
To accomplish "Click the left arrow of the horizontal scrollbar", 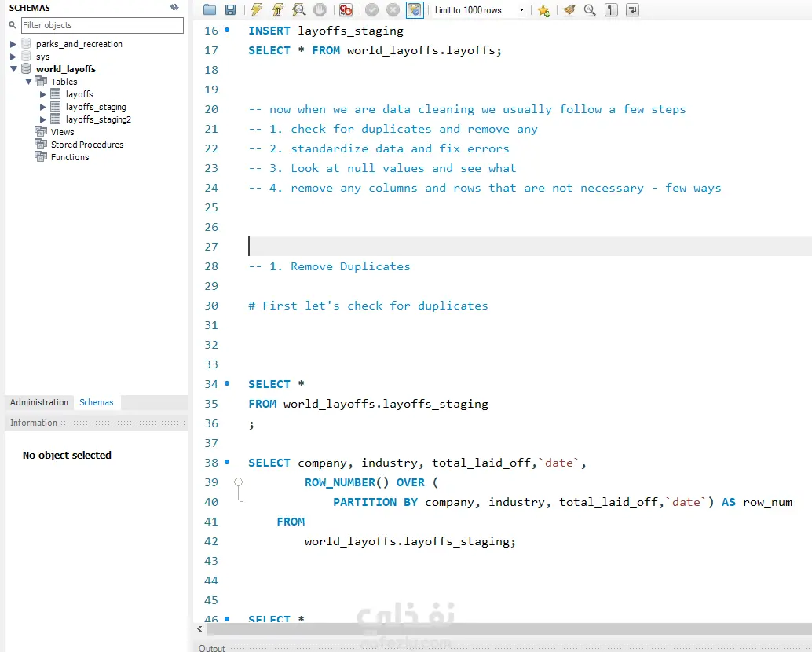I will pos(200,628).
